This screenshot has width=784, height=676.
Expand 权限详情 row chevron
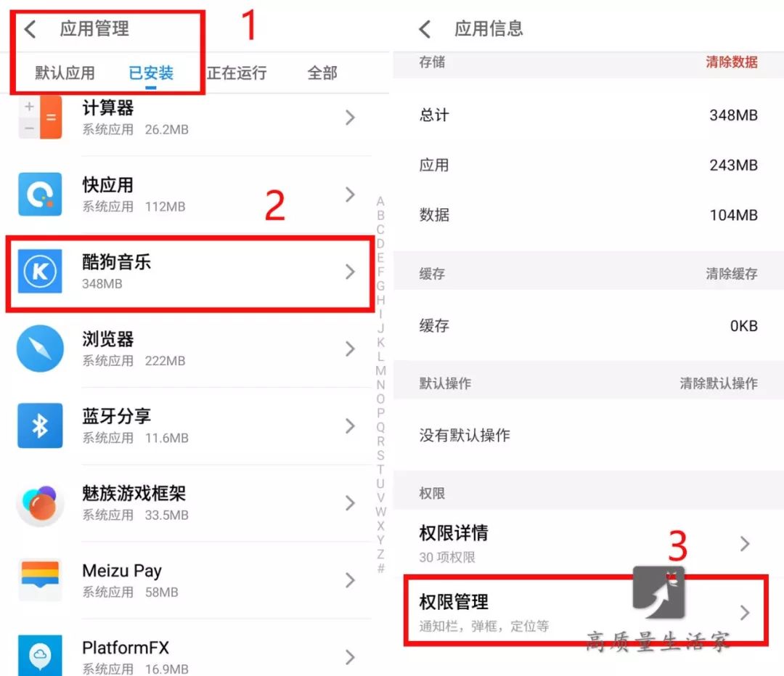point(745,544)
